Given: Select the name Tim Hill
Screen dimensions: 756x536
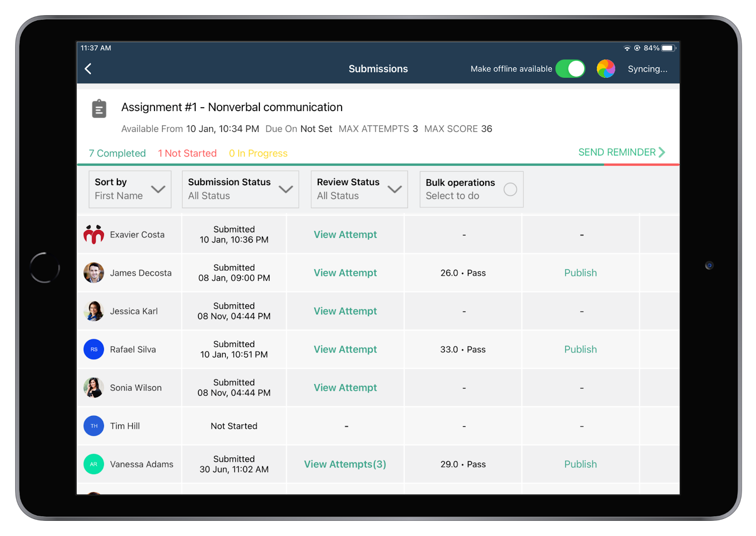Looking at the screenshot, I should tap(125, 426).
